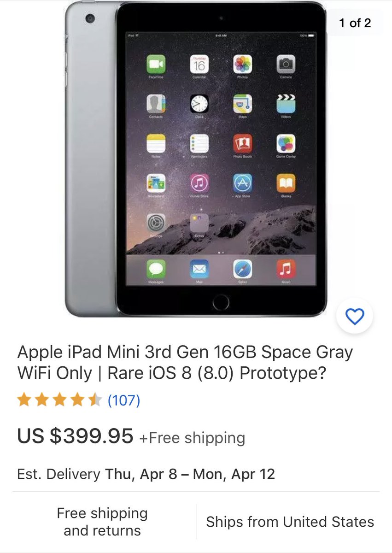
Task: Tap the US $399.95 price
Action: point(75,436)
